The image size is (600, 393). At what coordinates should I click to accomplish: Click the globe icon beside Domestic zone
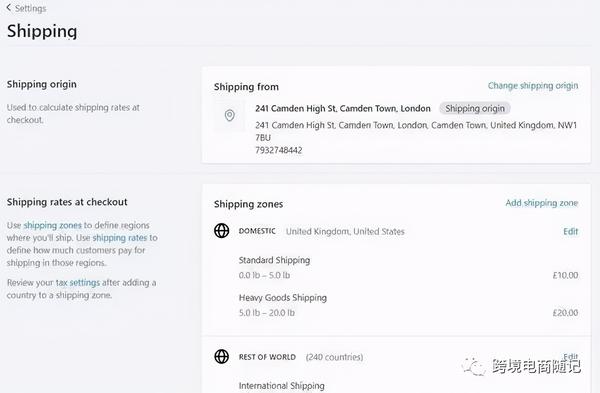pyautogui.click(x=222, y=231)
